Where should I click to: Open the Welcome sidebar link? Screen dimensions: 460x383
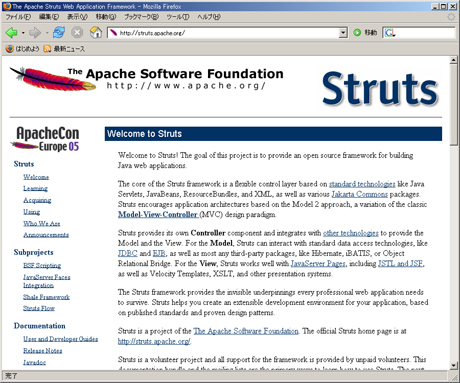click(36, 177)
